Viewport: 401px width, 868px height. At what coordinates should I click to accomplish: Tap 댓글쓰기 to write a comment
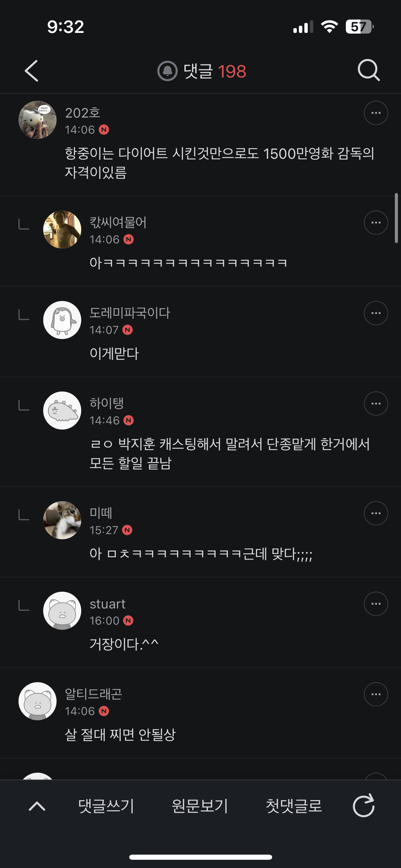coord(106,806)
